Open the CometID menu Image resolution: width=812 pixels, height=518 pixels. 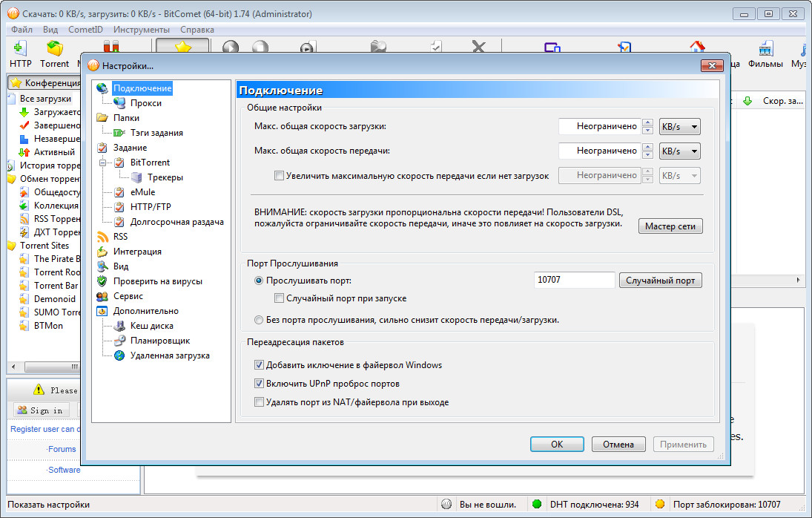85,30
